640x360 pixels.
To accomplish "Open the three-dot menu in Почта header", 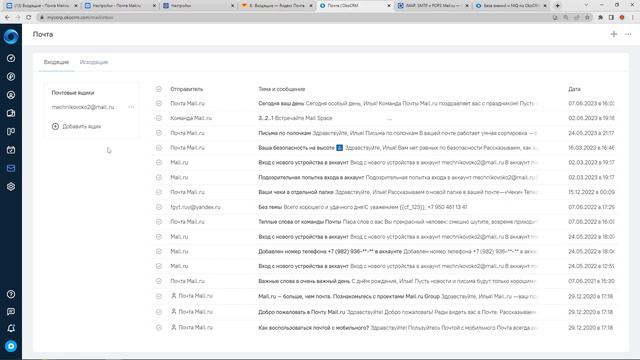I will pos(628,34).
